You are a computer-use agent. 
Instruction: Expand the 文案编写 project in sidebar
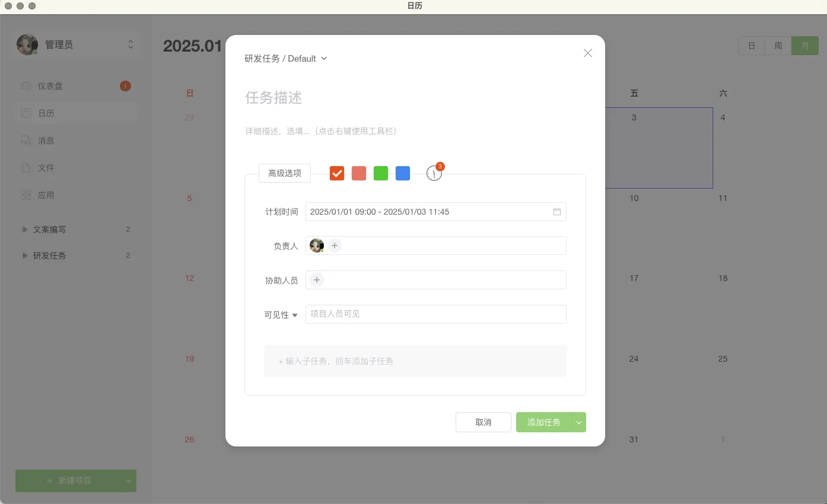pos(24,229)
